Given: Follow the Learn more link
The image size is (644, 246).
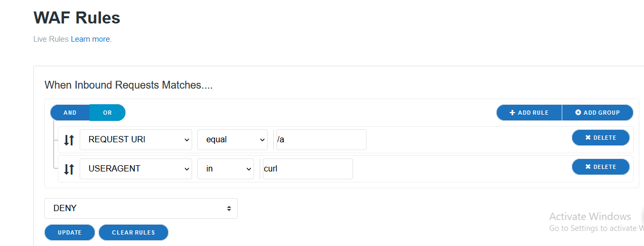Looking at the screenshot, I should [91, 39].
